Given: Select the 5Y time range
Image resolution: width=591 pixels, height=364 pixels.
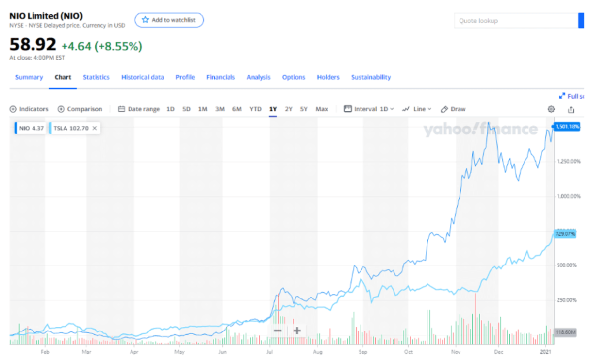Looking at the screenshot, I should click(x=304, y=109).
